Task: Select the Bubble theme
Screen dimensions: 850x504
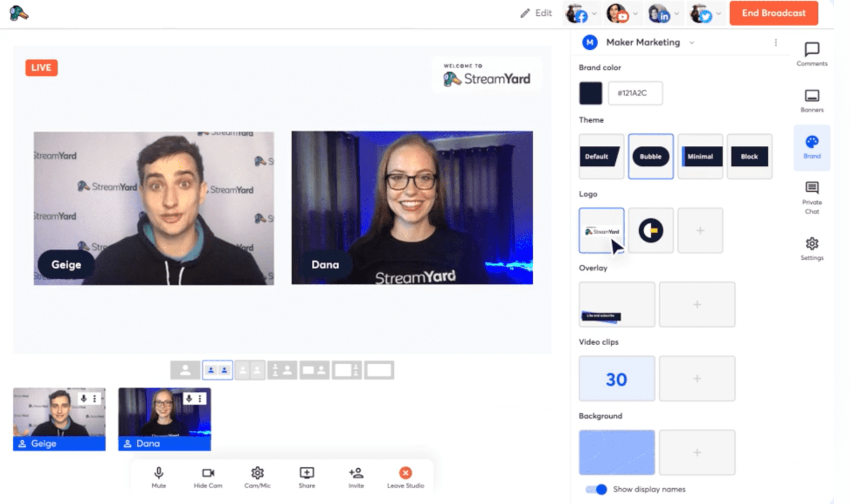Action: click(651, 156)
